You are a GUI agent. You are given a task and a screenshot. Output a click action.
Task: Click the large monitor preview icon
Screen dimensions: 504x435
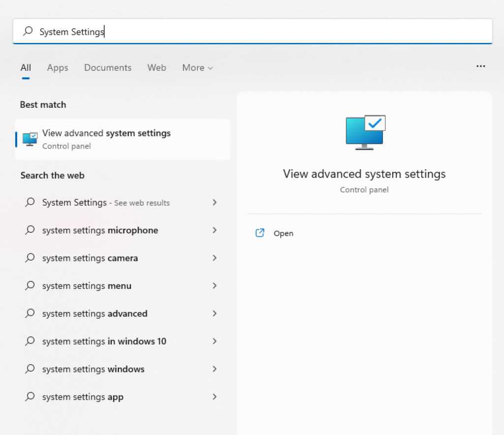click(x=364, y=131)
